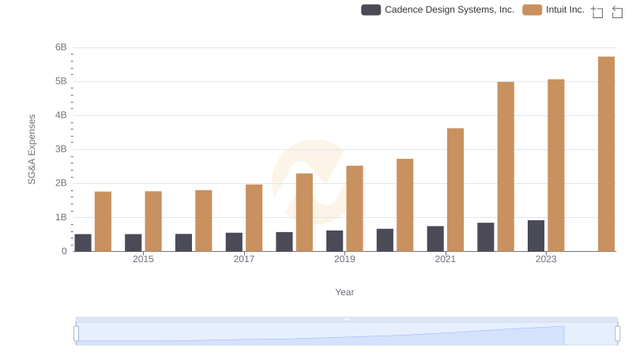Click the top grip of the zoom slider
Viewport: 632px width, 364px height.
click(x=347, y=319)
